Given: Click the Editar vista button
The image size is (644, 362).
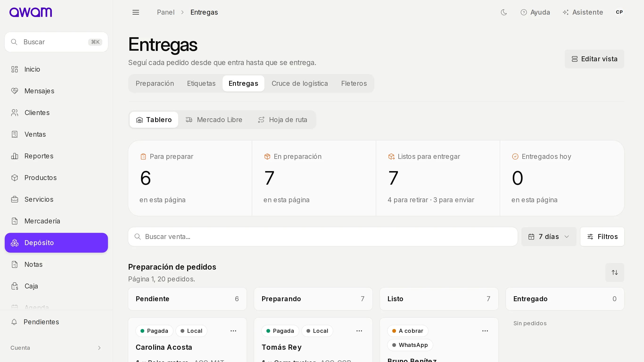Looking at the screenshot, I should [x=594, y=59].
